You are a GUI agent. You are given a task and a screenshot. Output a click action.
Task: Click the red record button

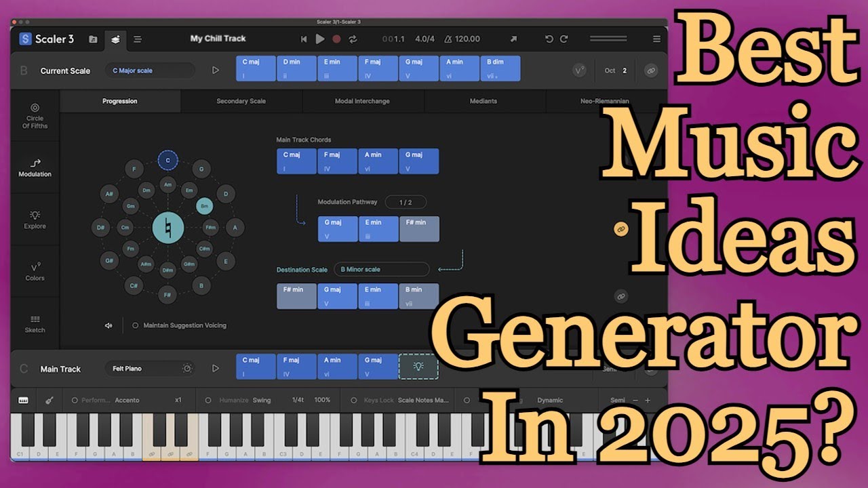336,39
